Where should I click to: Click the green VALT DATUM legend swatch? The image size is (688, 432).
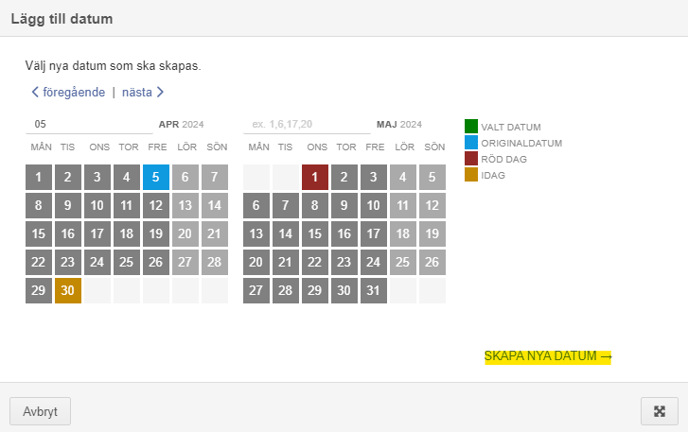[471, 126]
